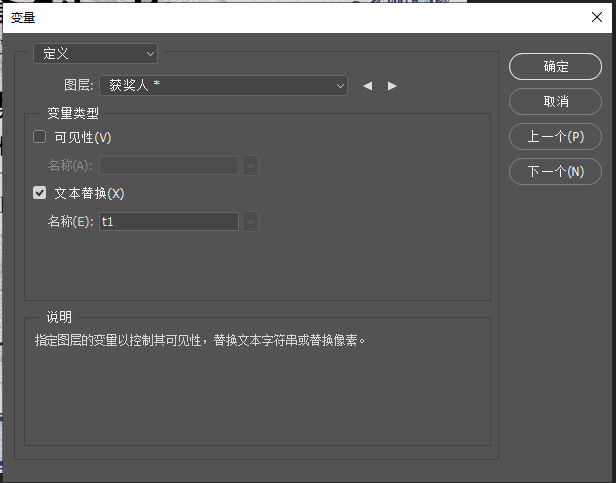Confirm with the 确定 button
Image resolution: width=616 pixels, height=483 pixels.
click(x=555, y=66)
